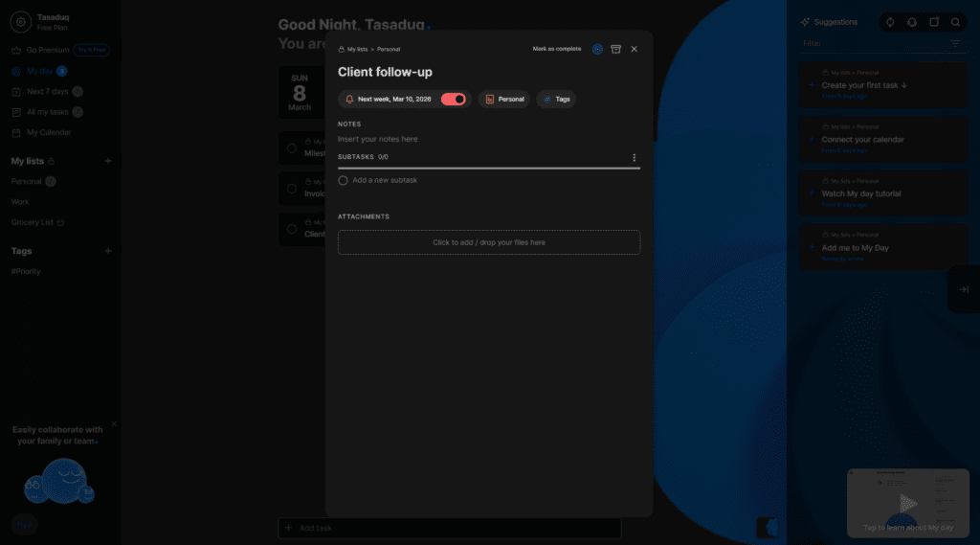
Task: Add 'Connect your calendar' suggestion via plus
Action: (x=812, y=139)
